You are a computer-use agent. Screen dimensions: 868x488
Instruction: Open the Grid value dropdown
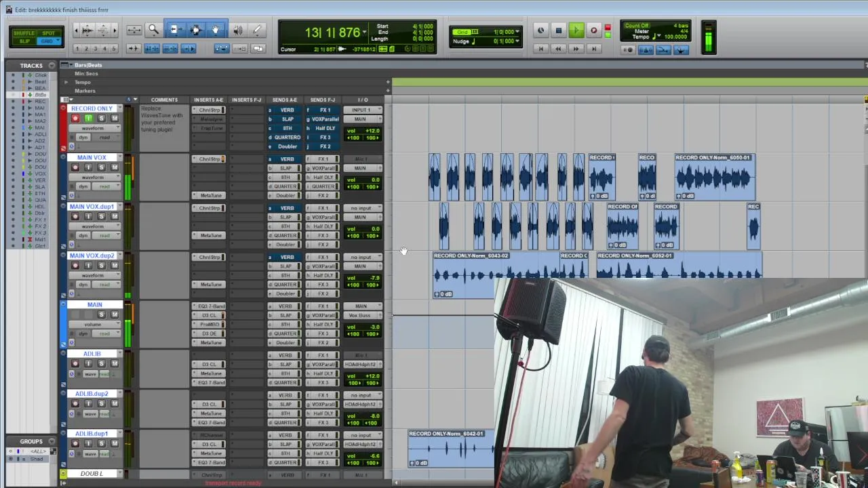pos(517,32)
